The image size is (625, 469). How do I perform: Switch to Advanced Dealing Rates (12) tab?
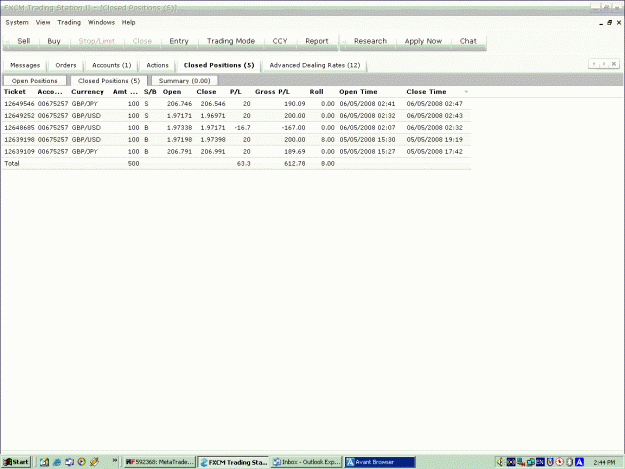point(315,65)
